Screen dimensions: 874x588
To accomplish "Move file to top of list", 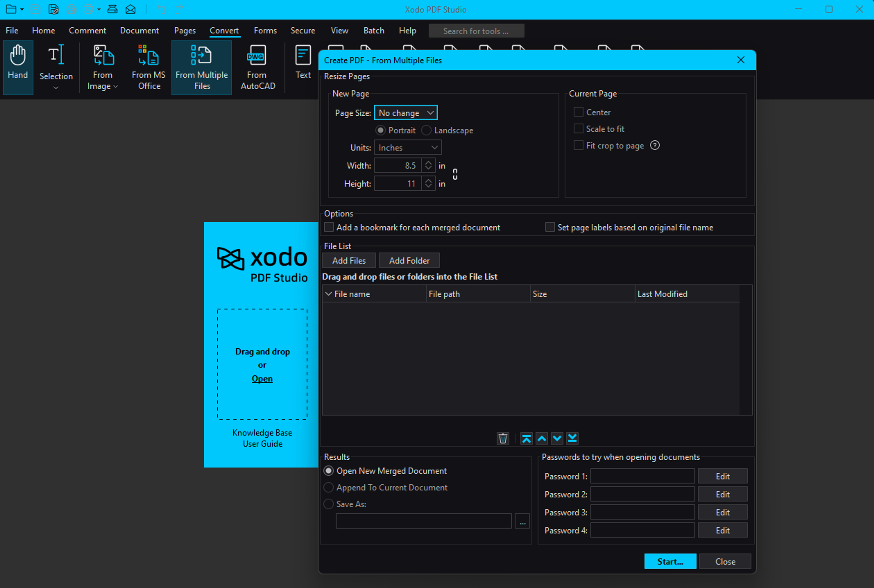I will [526, 438].
